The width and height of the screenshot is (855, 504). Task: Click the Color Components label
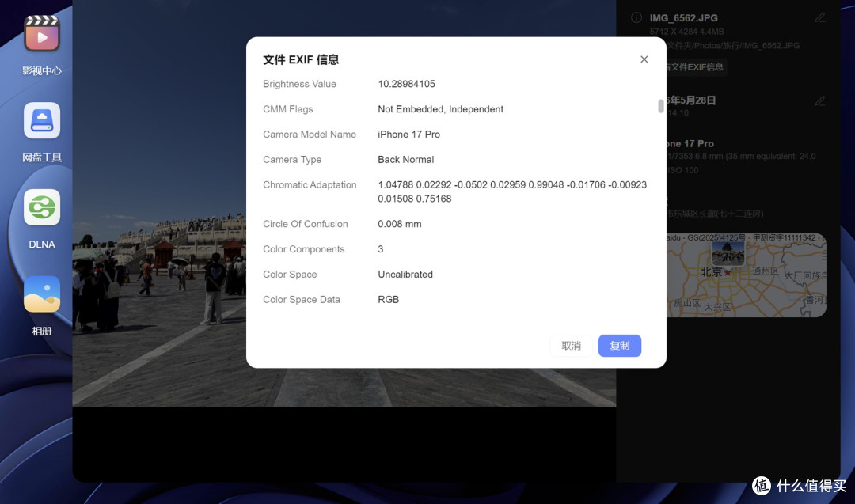point(303,249)
